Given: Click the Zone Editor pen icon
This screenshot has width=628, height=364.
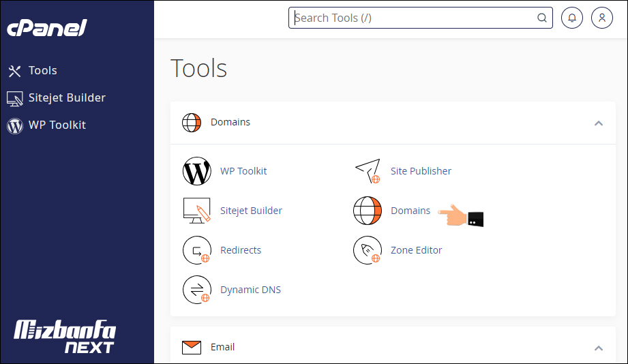Looking at the screenshot, I should pos(368,250).
